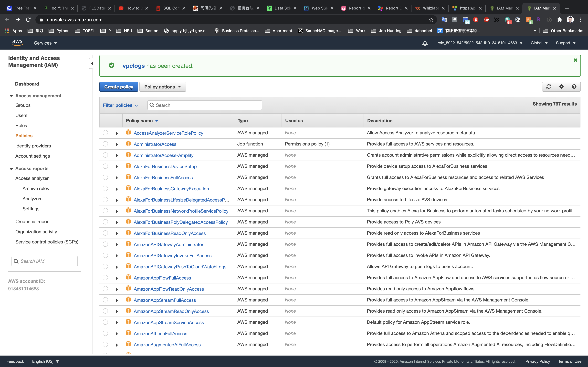Open the AWS notifications bell
Screen dimensions: 588x367
pyautogui.click(x=425, y=43)
